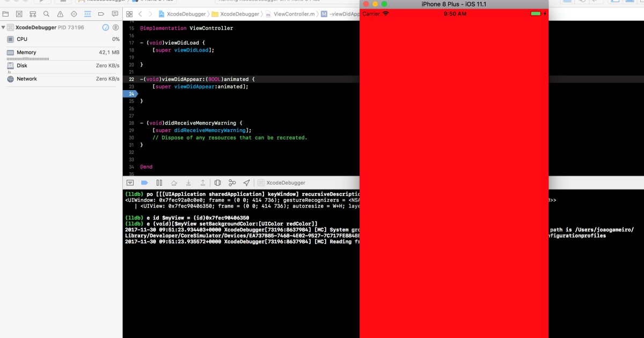The width and height of the screenshot is (644, 338).
Task: Click the Debug View Hierarchy icon
Action: 217,183
